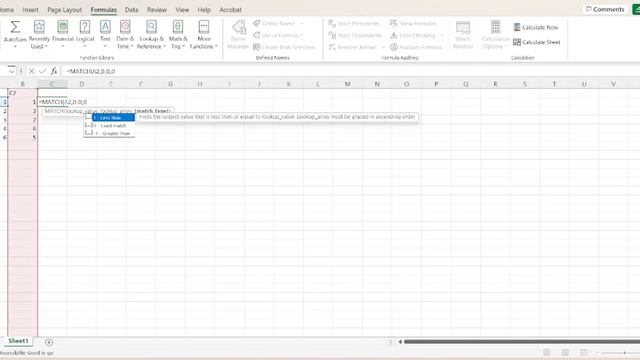Open Define Name dropdown arrow

[301, 24]
